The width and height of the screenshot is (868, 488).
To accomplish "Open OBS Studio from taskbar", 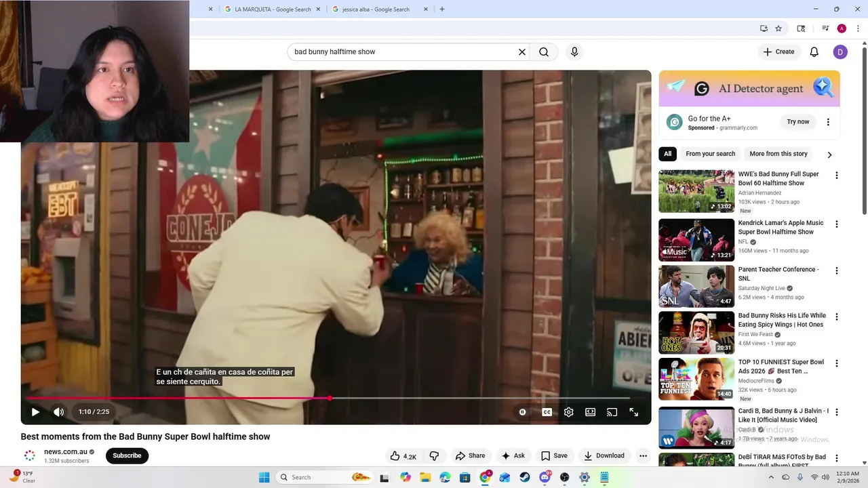I will pyautogui.click(x=564, y=477).
